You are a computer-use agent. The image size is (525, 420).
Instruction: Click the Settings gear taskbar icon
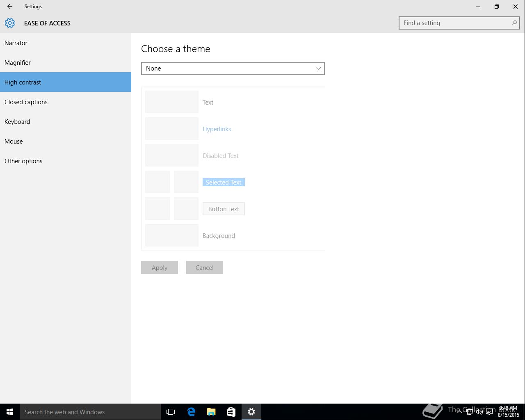[251, 412]
